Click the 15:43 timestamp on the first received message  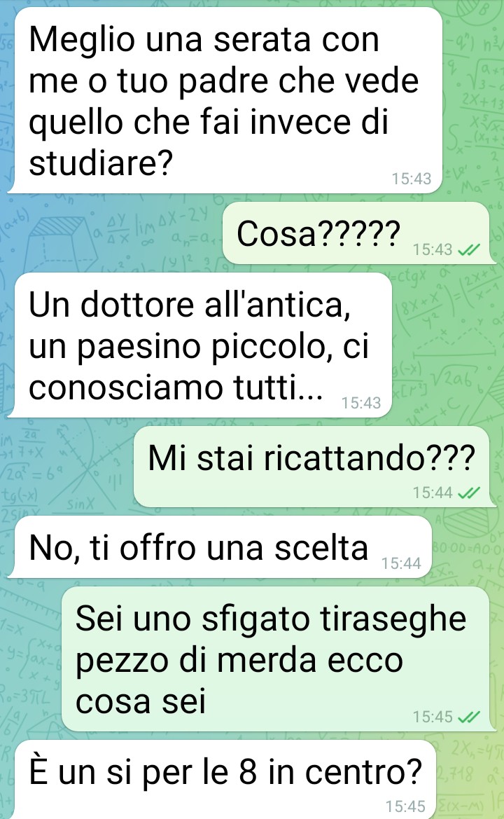coord(412,179)
